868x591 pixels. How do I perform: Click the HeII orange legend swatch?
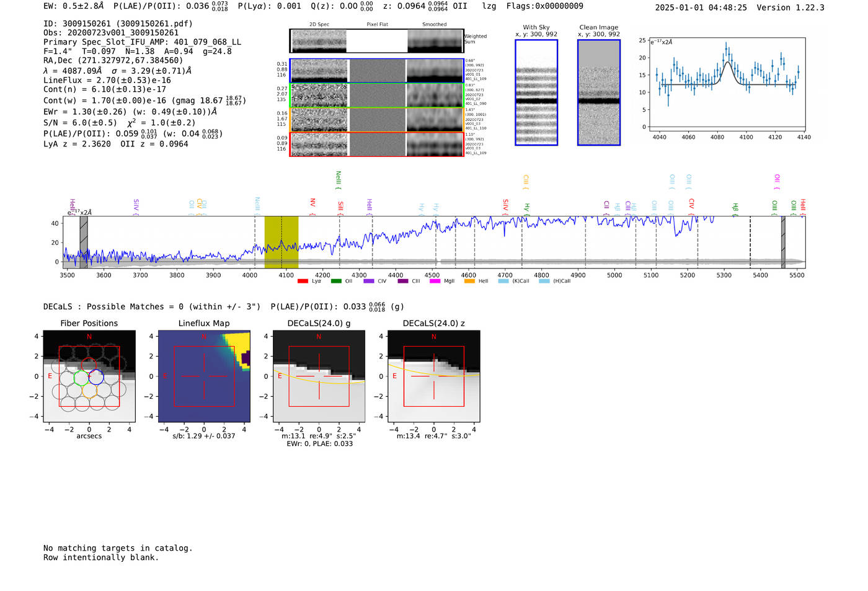coord(469,281)
